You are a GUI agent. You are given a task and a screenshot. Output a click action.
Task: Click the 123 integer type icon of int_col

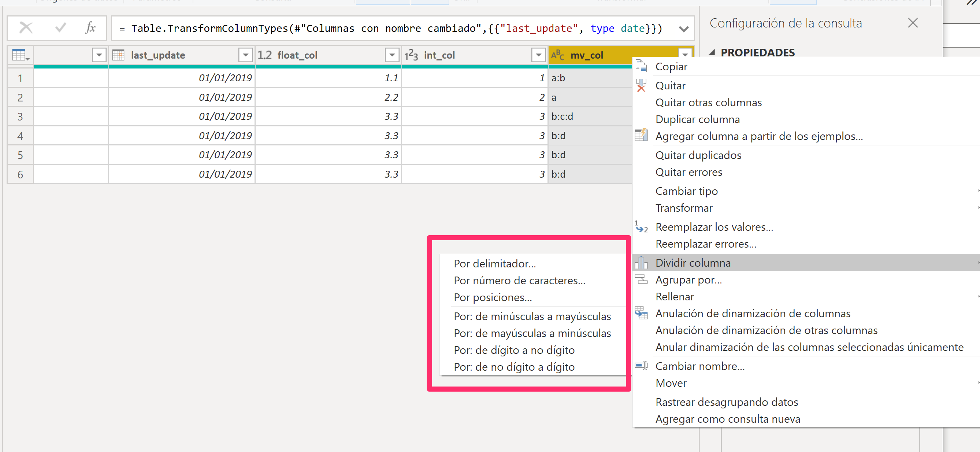click(411, 55)
